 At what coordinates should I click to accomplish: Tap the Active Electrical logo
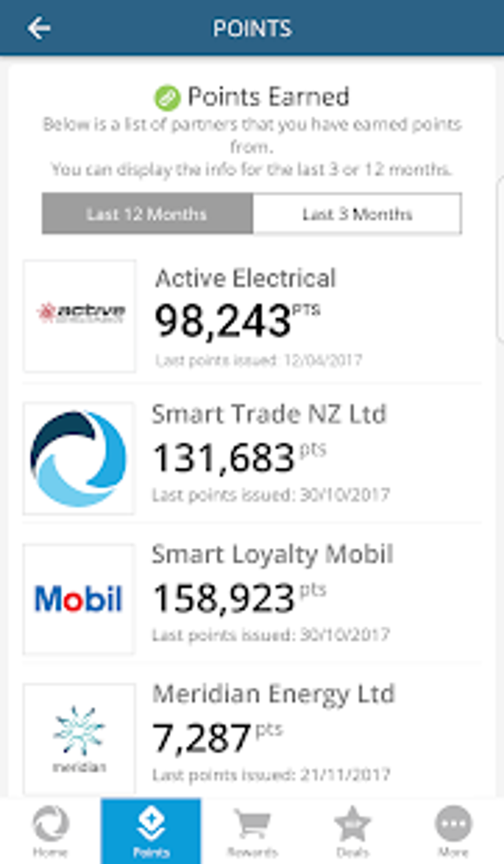click(x=80, y=316)
